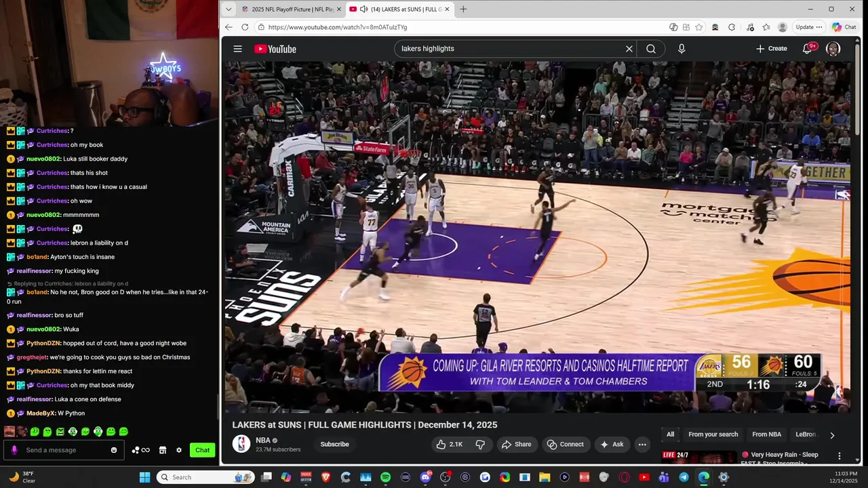
Task: Reload the YouTube page
Action: [245, 27]
